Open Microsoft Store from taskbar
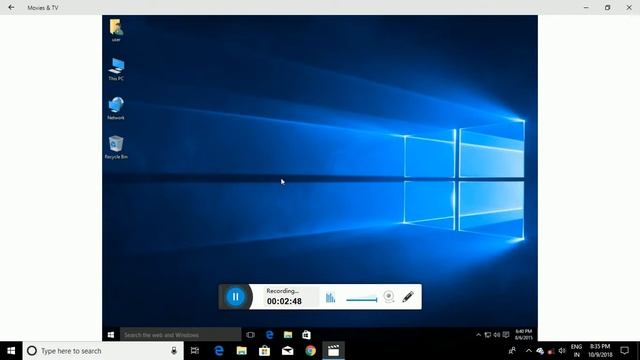640x360 pixels. [264, 351]
